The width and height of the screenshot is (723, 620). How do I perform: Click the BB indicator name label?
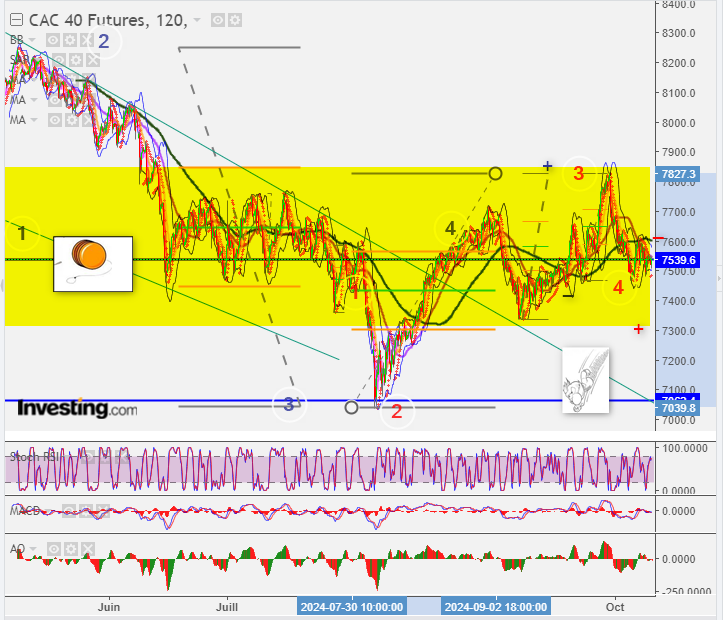click(x=17, y=40)
